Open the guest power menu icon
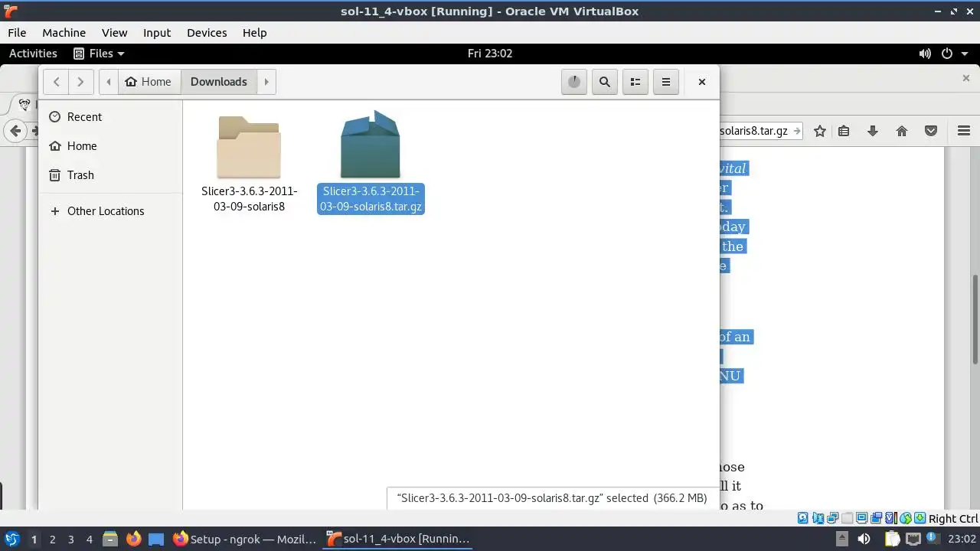This screenshot has height=551, width=980. click(947, 54)
